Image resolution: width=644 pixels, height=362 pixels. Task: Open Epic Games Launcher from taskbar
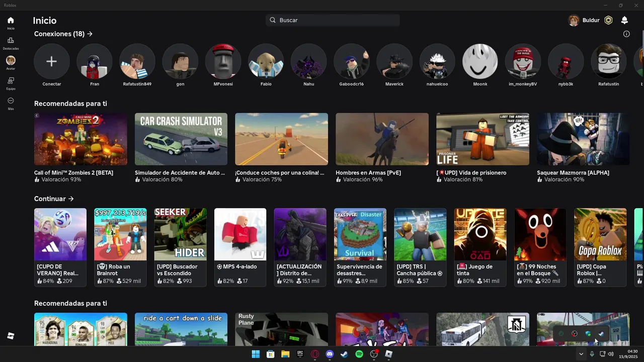point(300,354)
